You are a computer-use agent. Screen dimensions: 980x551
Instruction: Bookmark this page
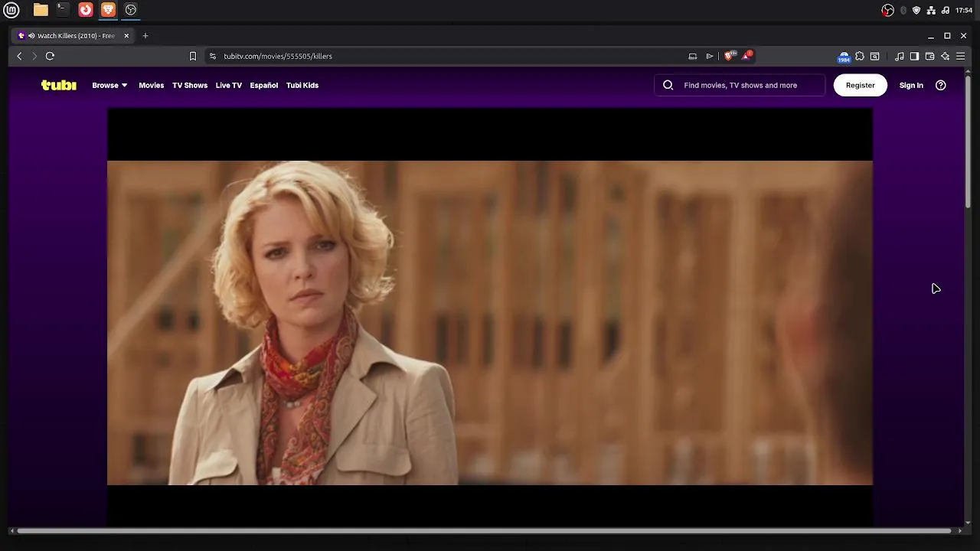tap(193, 56)
